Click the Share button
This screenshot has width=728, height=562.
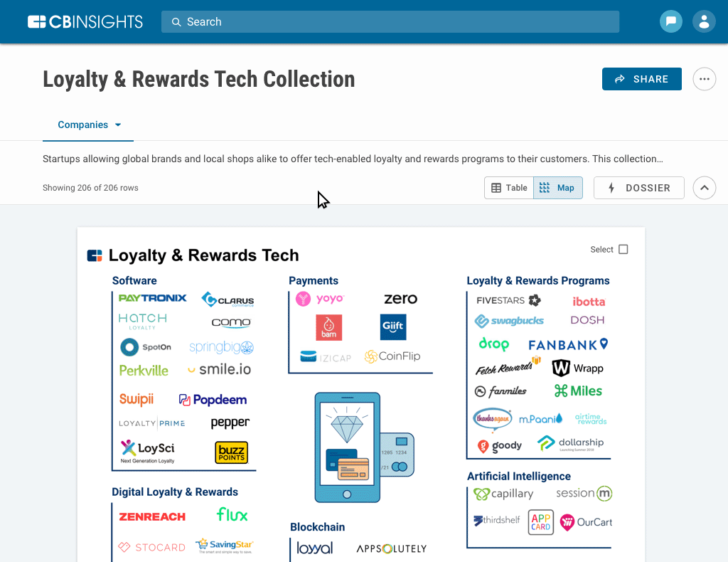point(641,79)
